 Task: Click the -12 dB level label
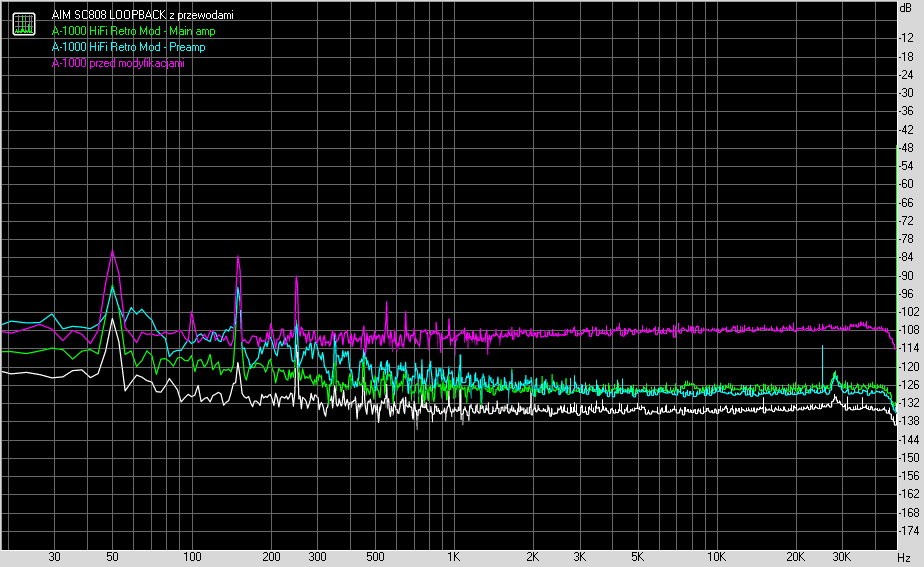(906, 38)
